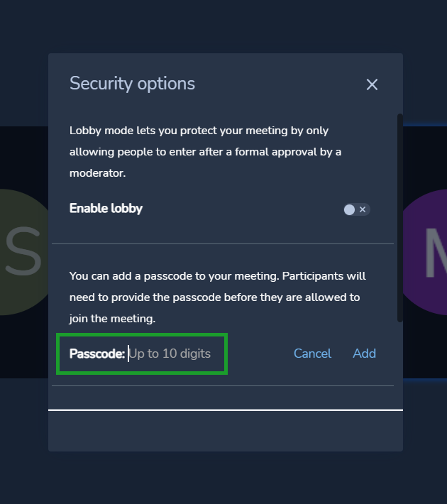Click Add to save the passcode

(364, 354)
